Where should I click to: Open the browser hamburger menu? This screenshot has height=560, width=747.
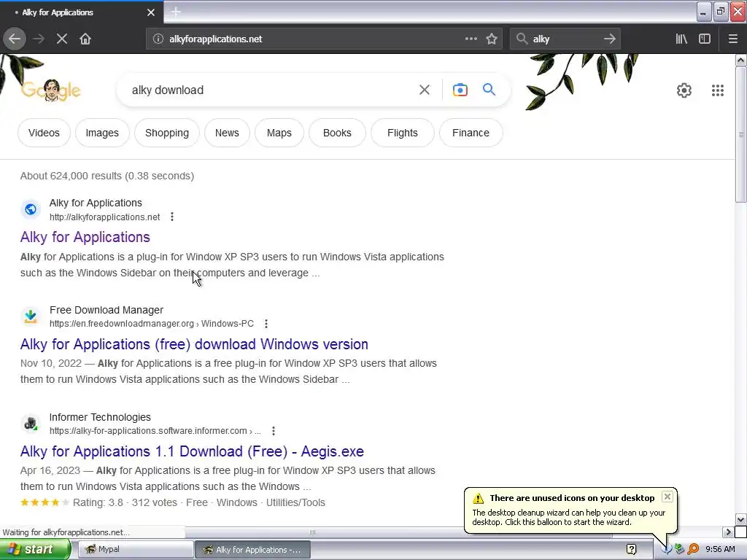coord(732,39)
